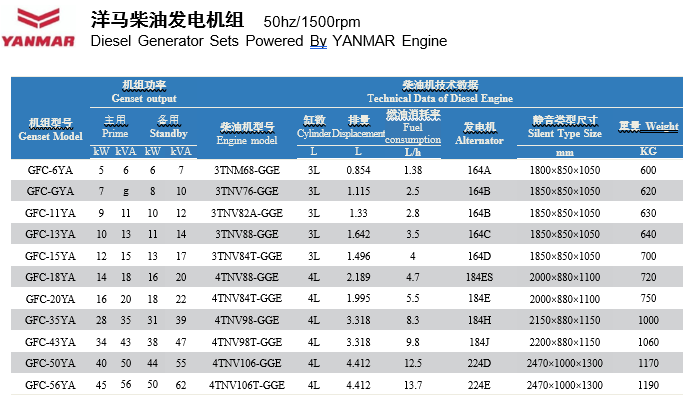Click the YANMAR logo

tap(38, 27)
